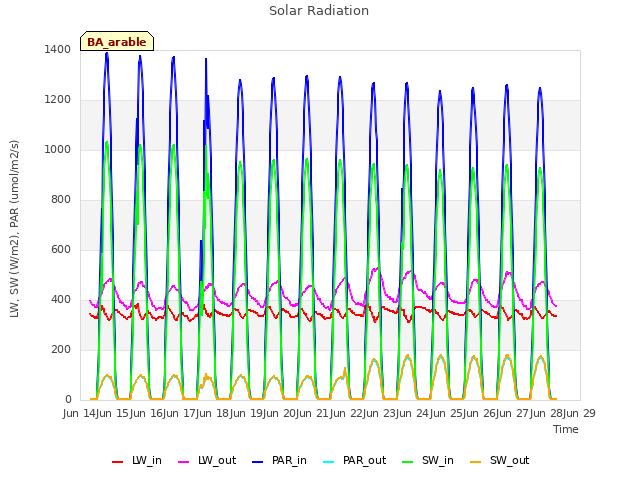Click the Solar Radiation chart title
The height and width of the screenshot is (480, 640).
[x=319, y=11]
